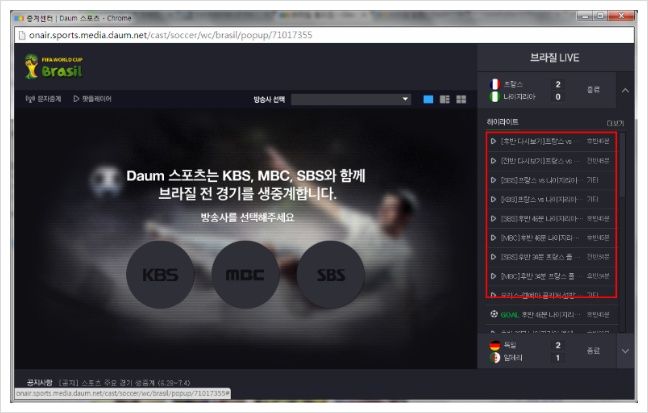Play the [SBS]후반 34분 프랑스 골 icon
This screenshot has height=413, width=648.
tap(493, 257)
